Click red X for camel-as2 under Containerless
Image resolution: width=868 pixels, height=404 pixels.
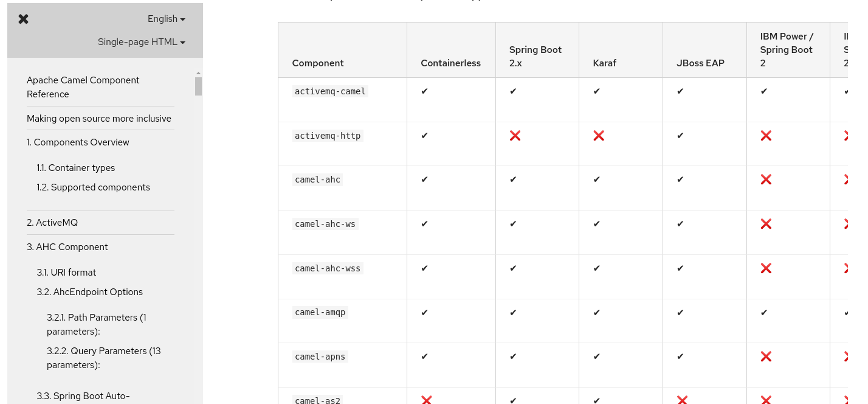pyautogui.click(x=426, y=400)
